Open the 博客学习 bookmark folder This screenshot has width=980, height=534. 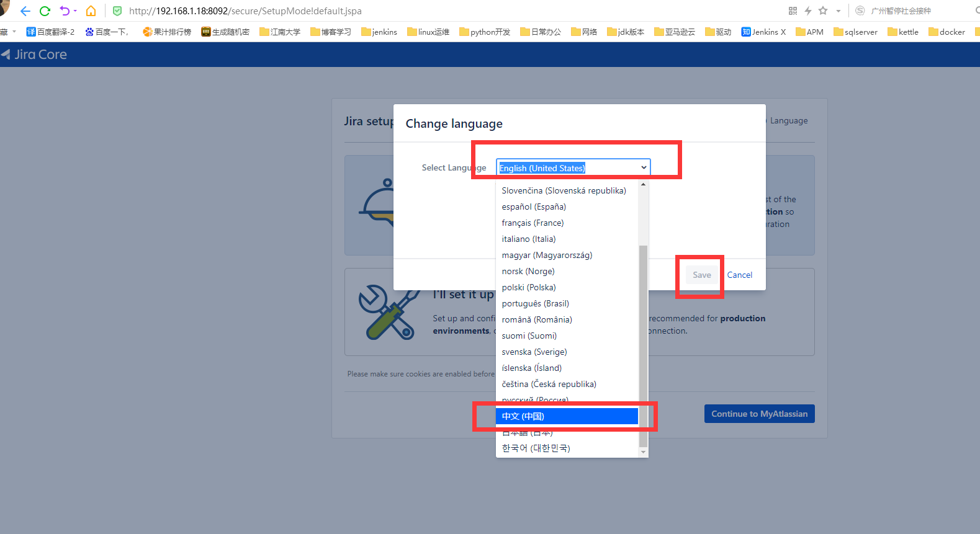point(331,32)
